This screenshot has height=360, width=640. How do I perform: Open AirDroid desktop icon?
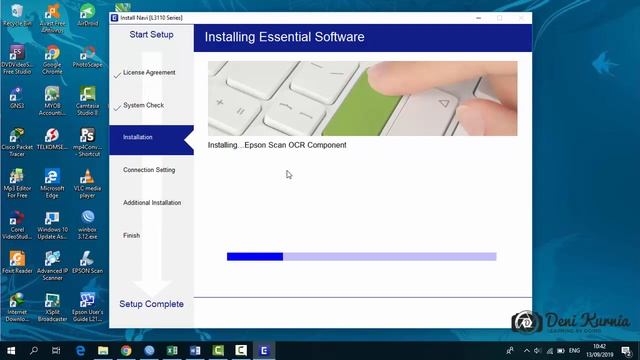(87, 15)
